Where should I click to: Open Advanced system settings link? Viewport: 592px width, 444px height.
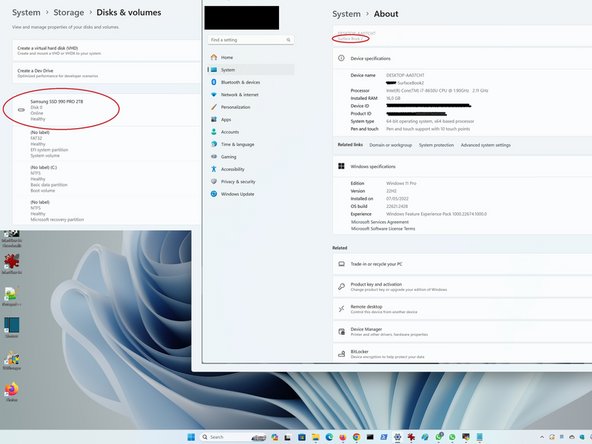[x=486, y=145]
